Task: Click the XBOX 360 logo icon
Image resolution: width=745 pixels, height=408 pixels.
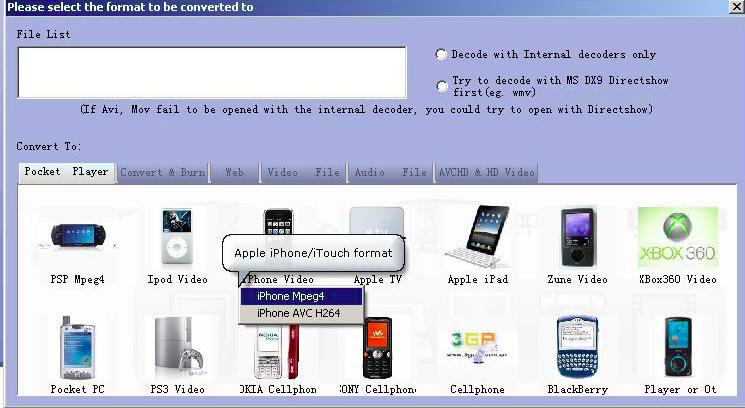Action: tap(678, 237)
